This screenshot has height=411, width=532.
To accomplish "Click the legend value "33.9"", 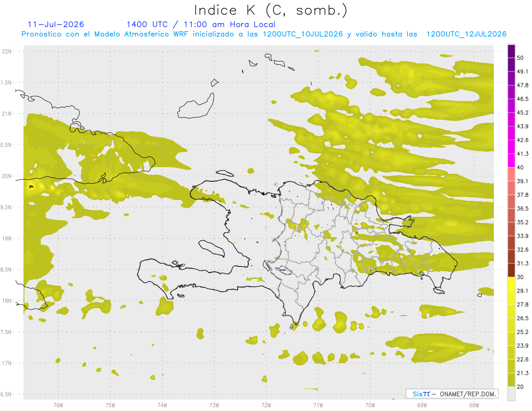I will (523, 236).
